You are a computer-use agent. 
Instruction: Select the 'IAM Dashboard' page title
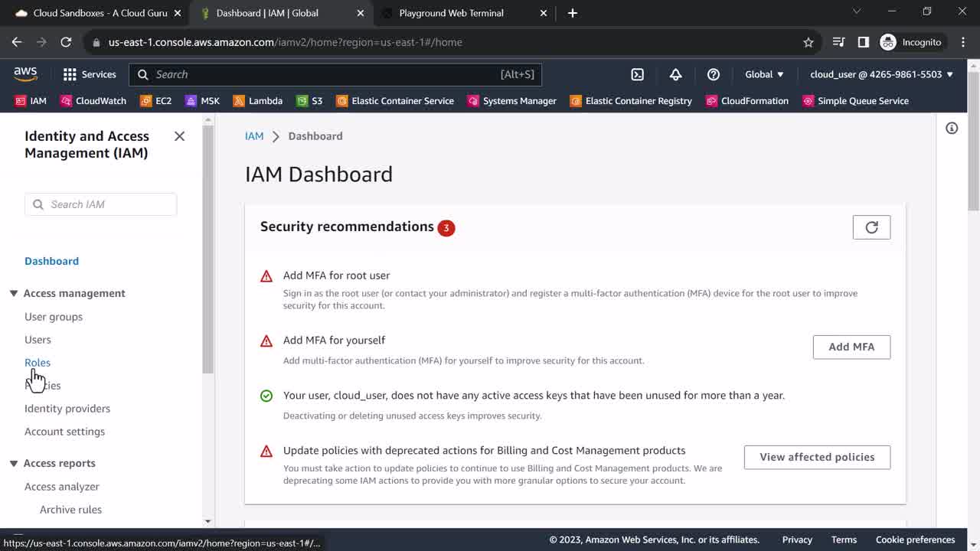[318, 174]
